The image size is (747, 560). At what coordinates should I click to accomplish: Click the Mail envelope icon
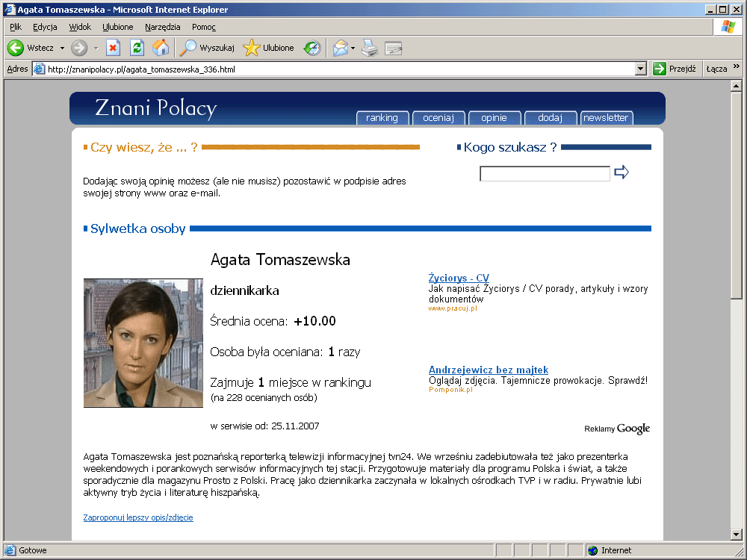pos(340,48)
